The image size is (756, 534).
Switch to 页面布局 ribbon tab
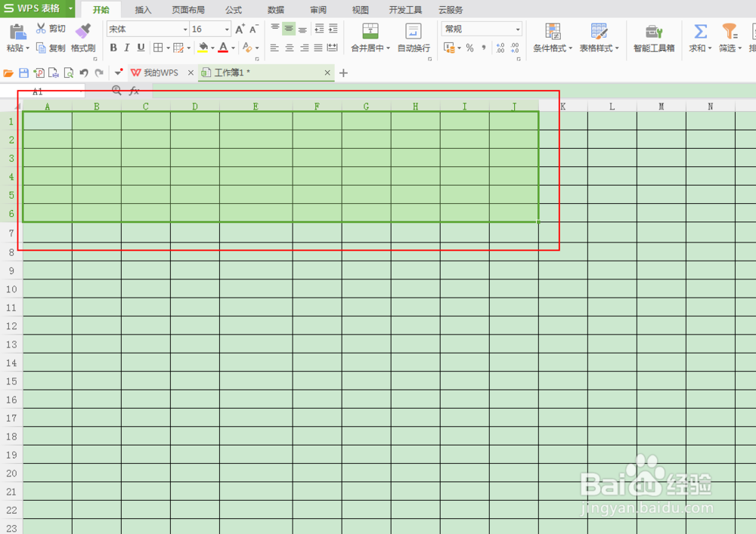coord(188,10)
